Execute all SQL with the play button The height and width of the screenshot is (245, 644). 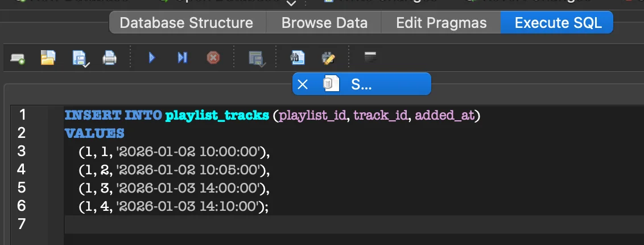click(x=152, y=58)
